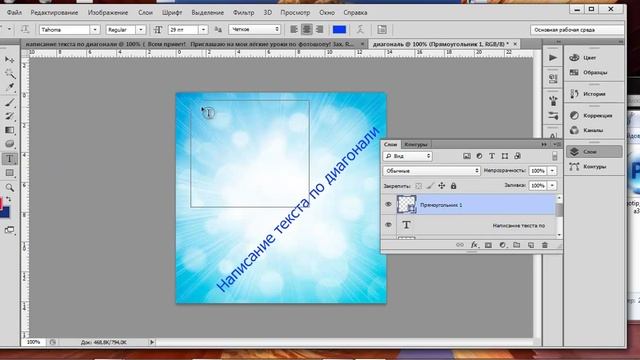Create new fill or adjustment layer
Screen dimensions: 640x360
pos(502,245)
